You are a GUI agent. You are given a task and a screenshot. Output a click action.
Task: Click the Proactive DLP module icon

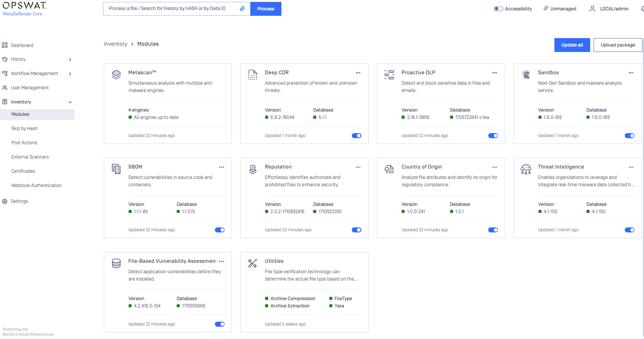[389, 75]
